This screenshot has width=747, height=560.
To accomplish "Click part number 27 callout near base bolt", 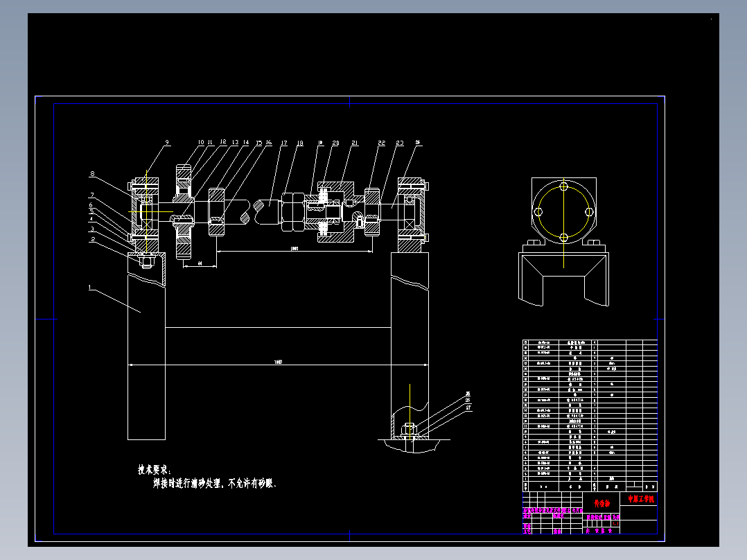I will point(468,408).
